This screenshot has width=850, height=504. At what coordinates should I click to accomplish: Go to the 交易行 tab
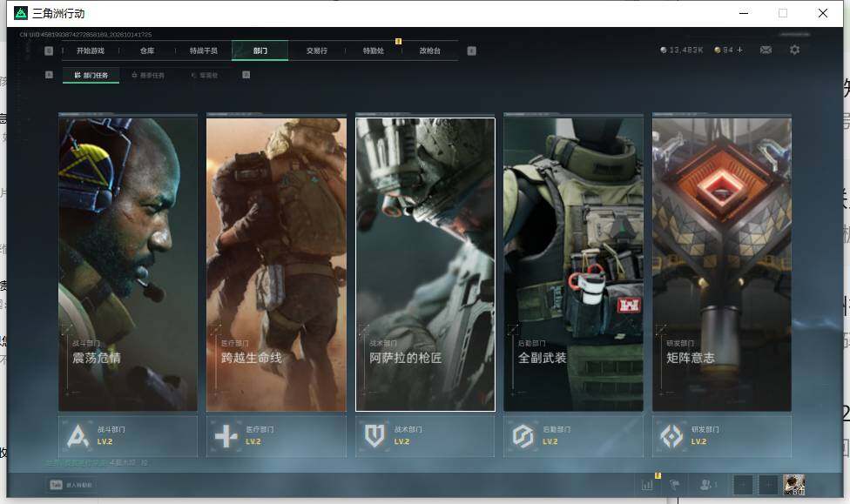[x=317, y=51]
